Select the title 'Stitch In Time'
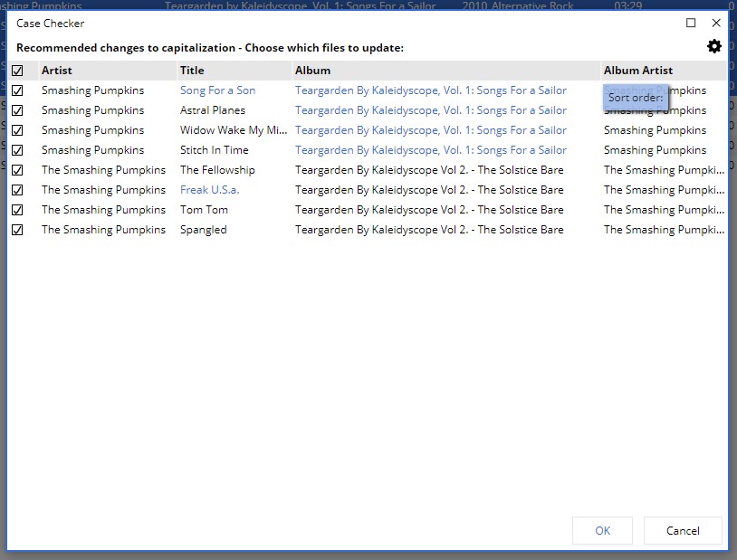The height and width of the screenshot is (560, 737). 215,150
